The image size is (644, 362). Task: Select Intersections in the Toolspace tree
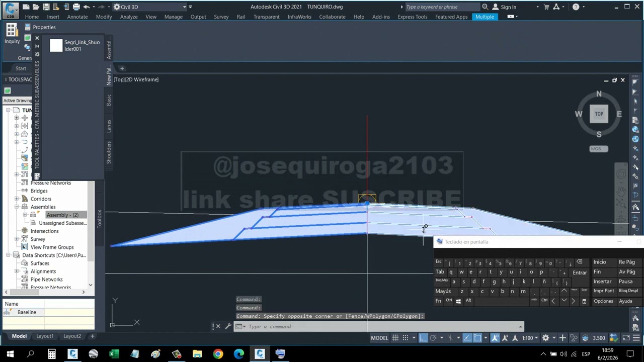point(44,231)
